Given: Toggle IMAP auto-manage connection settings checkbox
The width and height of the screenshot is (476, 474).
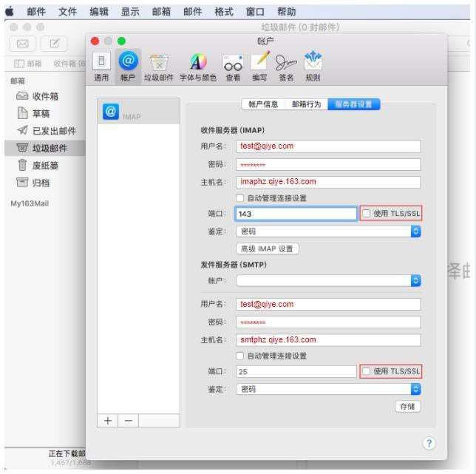Looking at the screenshot, I should [239, 198].
